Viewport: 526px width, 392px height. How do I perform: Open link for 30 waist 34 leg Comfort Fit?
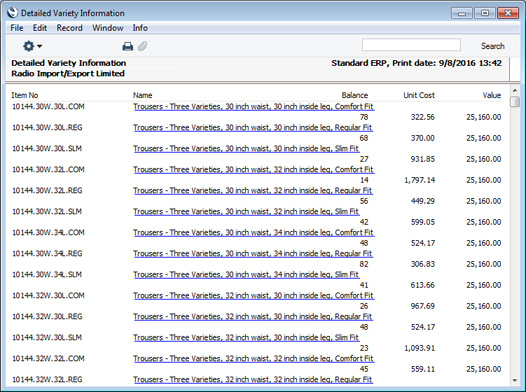tap(253, 232)
